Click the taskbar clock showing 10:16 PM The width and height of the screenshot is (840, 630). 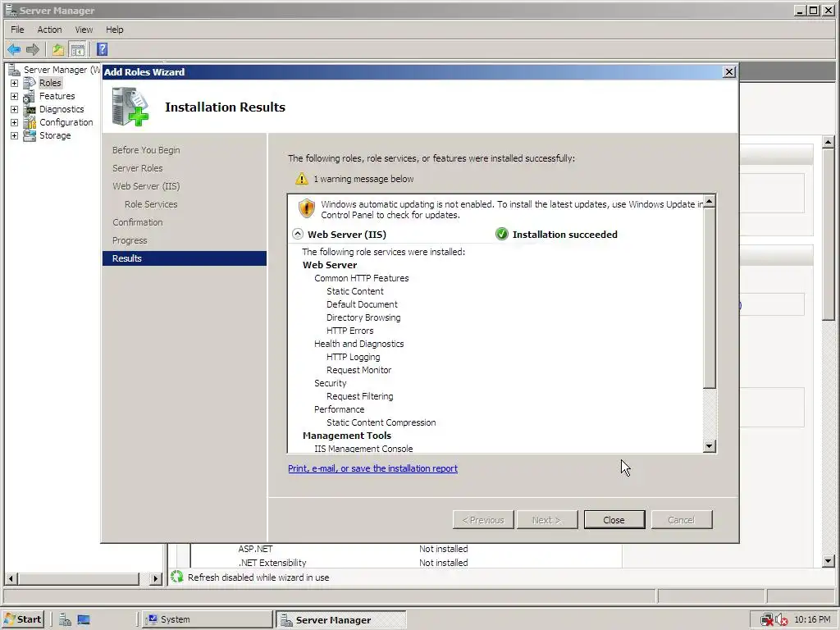[812, 620]
